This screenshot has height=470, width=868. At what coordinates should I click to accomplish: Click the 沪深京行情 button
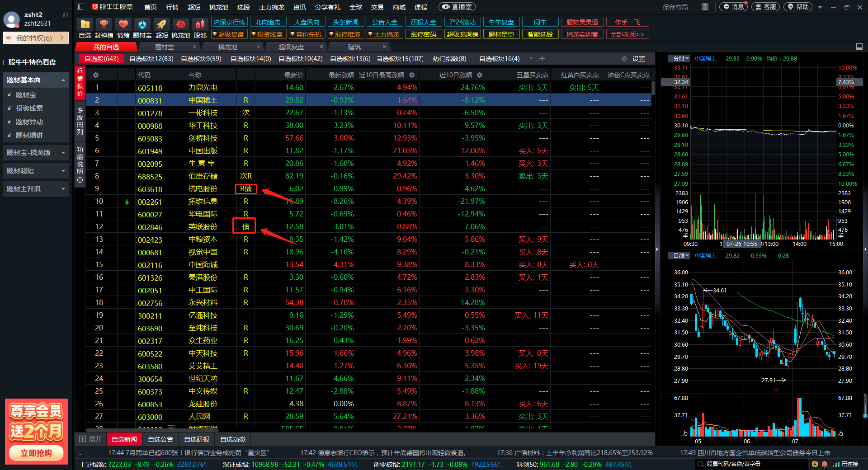click(x=229, y=22)
